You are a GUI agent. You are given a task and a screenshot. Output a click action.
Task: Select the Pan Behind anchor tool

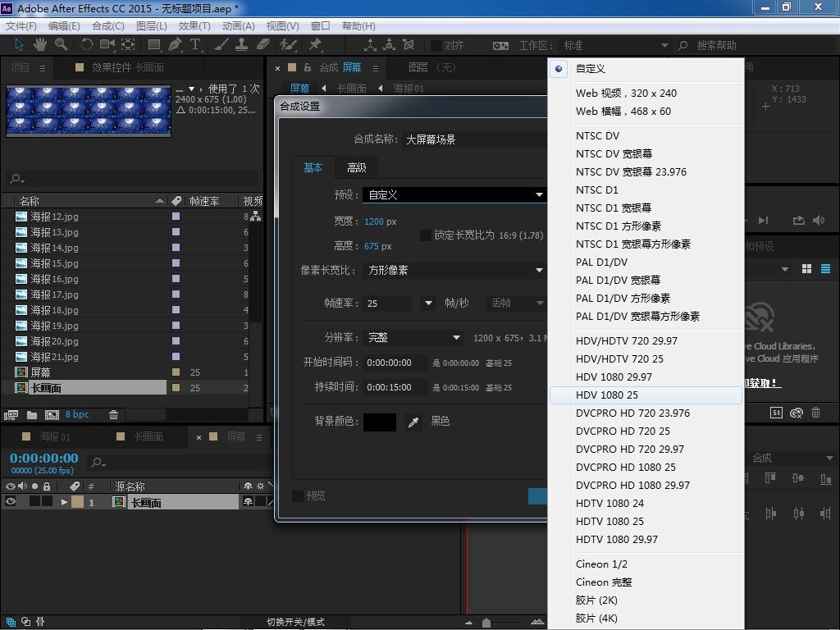click(128, 45)
